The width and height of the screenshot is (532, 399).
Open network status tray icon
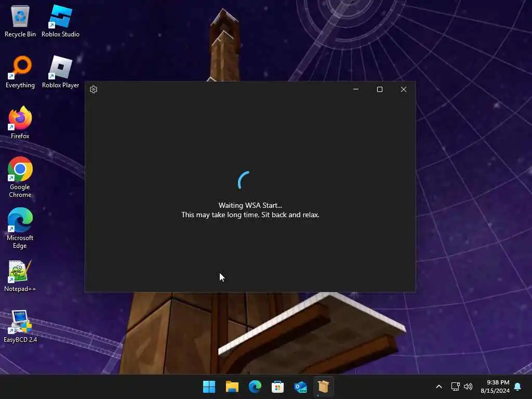pos(455,387)
